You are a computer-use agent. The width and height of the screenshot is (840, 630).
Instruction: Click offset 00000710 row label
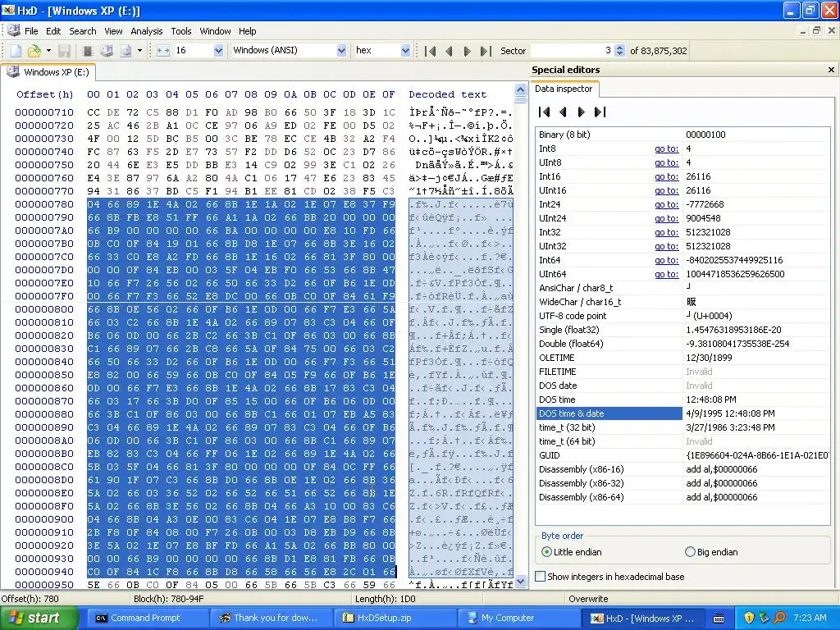pos(44,112)
